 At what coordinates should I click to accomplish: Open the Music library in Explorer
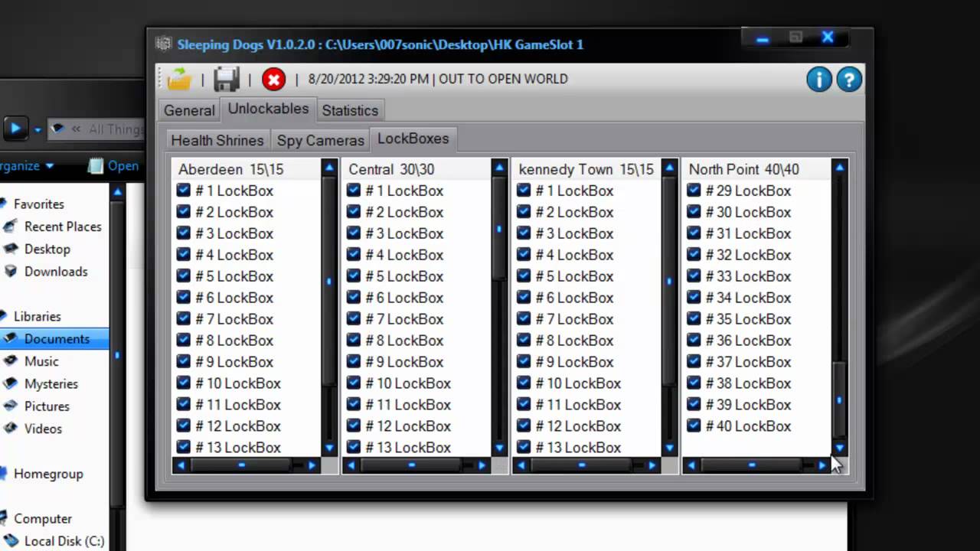(x=41, y=361)
